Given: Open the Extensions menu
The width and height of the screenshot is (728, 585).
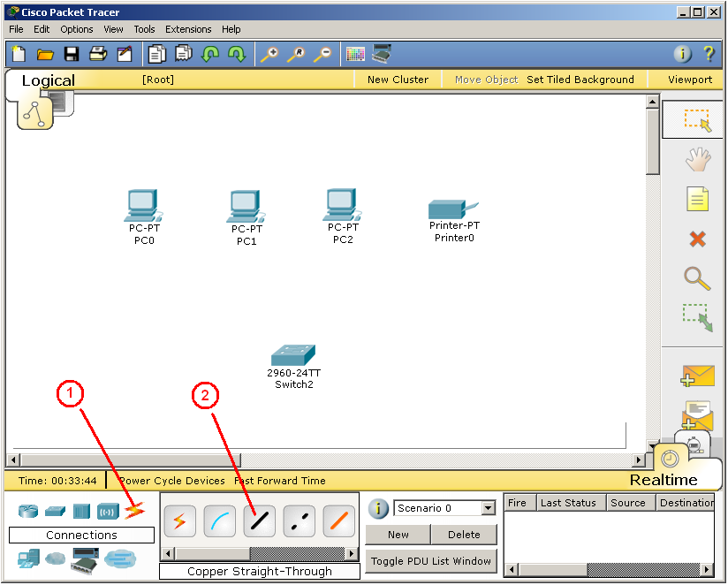Looking at the screenshot, I should (188, 29).
